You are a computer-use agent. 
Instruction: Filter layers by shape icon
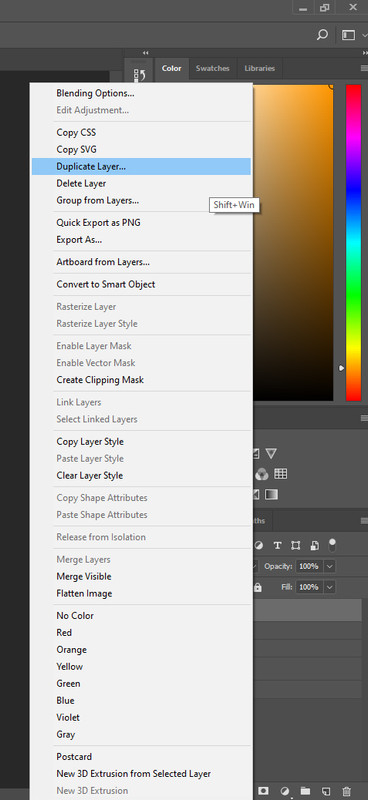pyautogui.click(x=296, y=545)
